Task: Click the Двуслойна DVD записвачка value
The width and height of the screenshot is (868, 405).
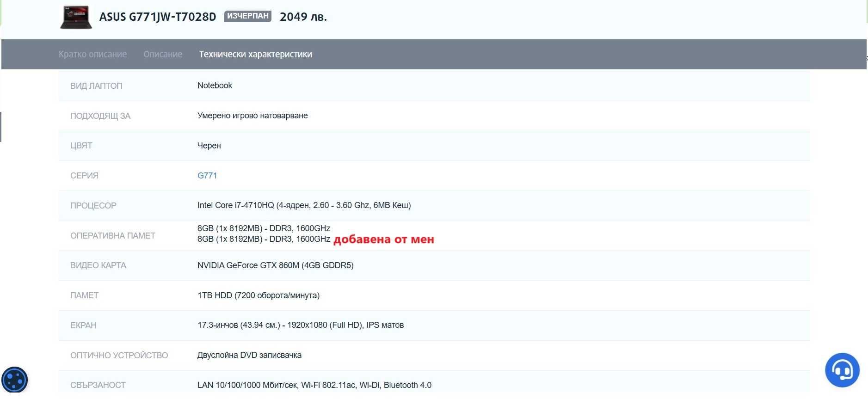Action: pos(249,355)
